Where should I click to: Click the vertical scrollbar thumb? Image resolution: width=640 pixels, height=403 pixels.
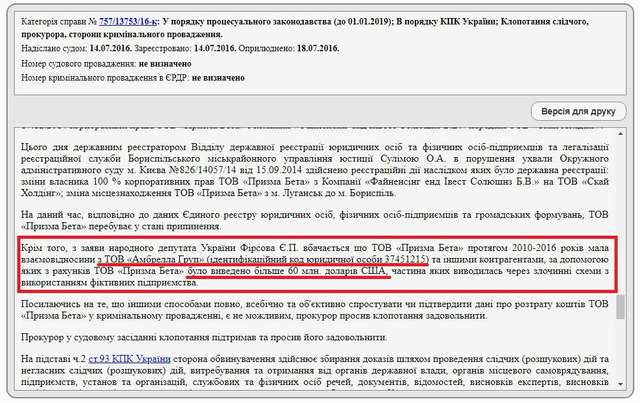(621, 307)
